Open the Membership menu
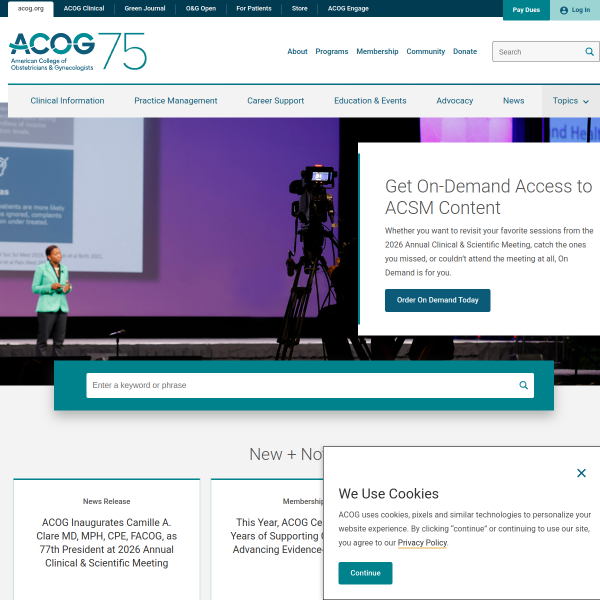This screenshot has width=600, height=600. click(377, 52)
